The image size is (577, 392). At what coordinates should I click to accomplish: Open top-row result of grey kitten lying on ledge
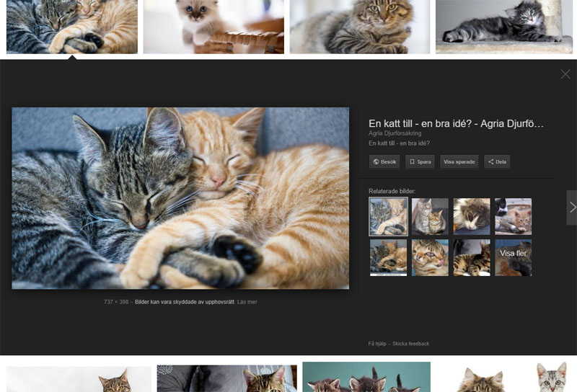[503, 27]
